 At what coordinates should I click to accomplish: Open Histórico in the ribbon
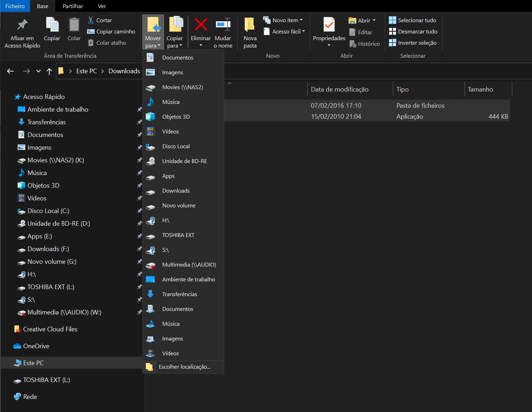[x=364, y=44]
